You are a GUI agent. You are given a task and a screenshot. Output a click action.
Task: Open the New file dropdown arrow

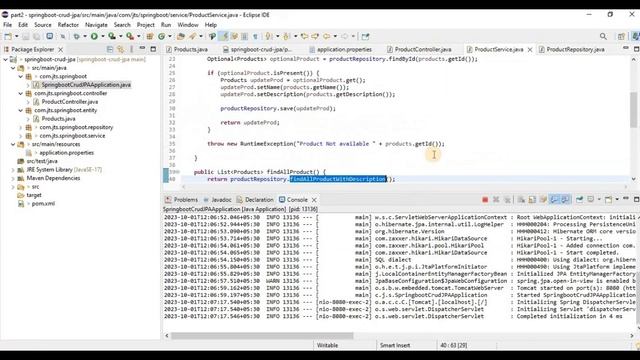click(x=16, y=36)
